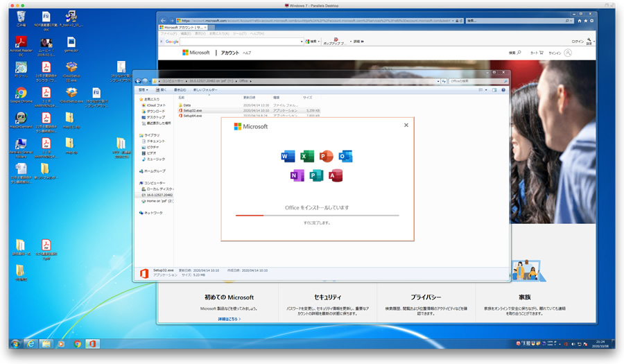Click サインイン link on Microsoft page

click(x=555, y=53)
